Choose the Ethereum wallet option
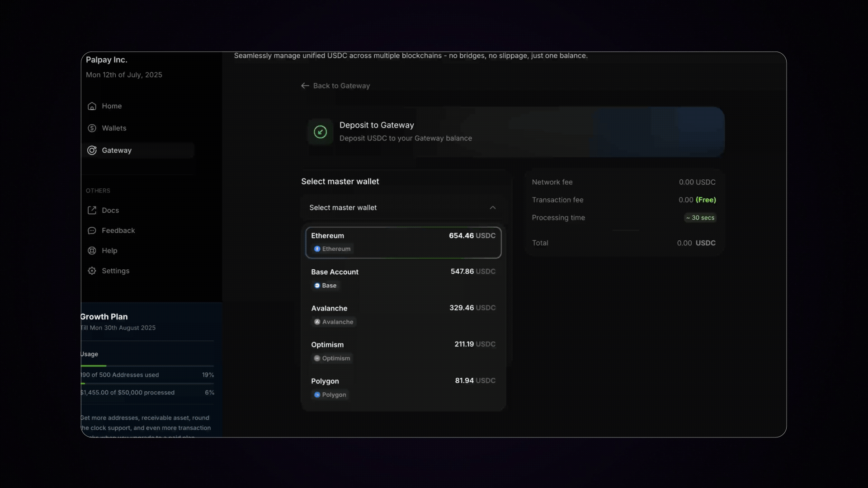This screenshot has width=868, height=488. [x=403, y=243]
